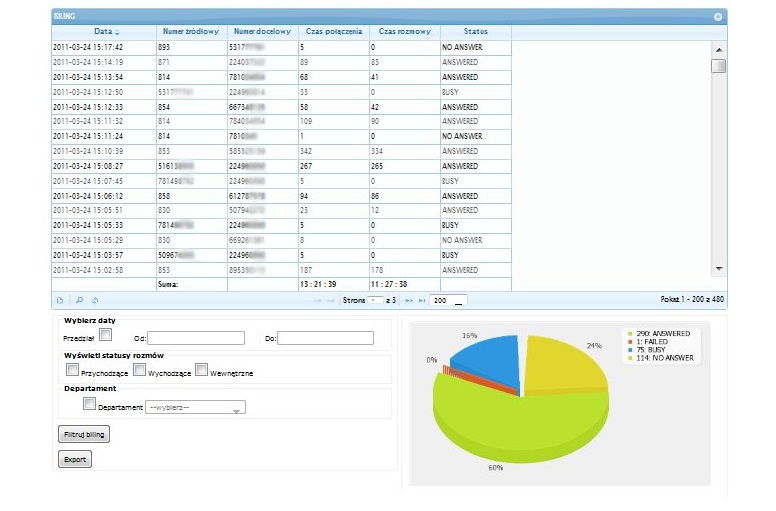The image size is (776, 511).
Task: Go to next page of billing grid
Action: click(409, 301)
